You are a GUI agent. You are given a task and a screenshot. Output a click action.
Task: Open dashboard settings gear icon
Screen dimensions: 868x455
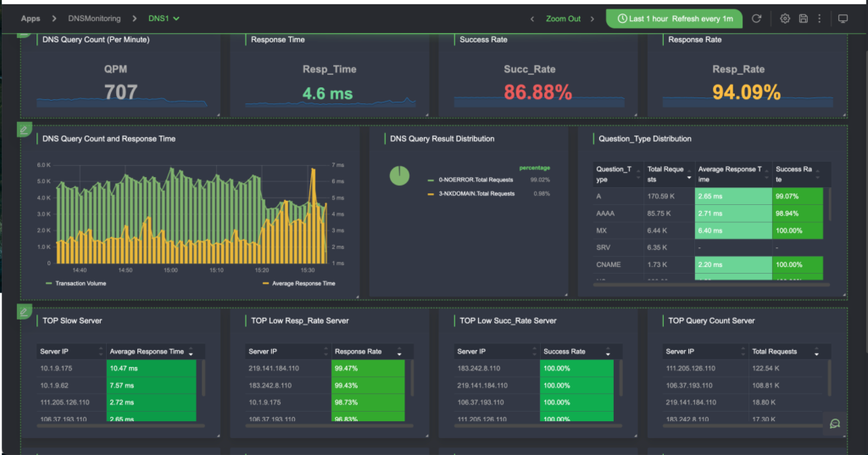point(785,19)
